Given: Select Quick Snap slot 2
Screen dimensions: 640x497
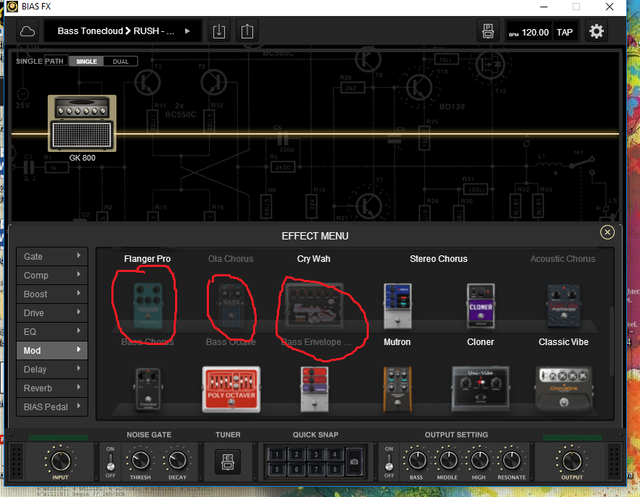Looking at the screenshot, I should (x=296, y=454).
